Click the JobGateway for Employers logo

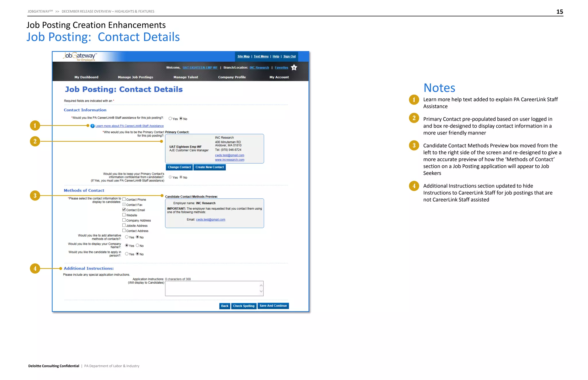click(80, 56)
